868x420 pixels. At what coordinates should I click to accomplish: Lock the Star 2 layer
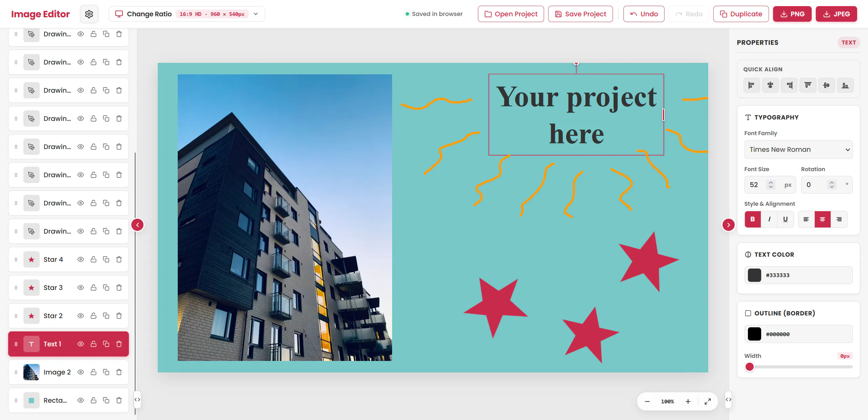tap(93, 316)
